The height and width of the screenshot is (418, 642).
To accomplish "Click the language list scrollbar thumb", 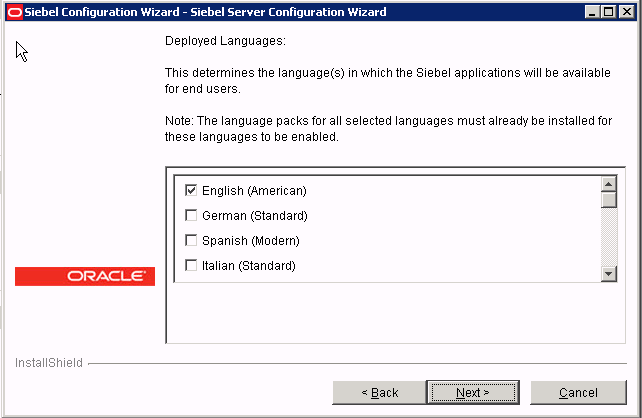I will tap(608, 200).
